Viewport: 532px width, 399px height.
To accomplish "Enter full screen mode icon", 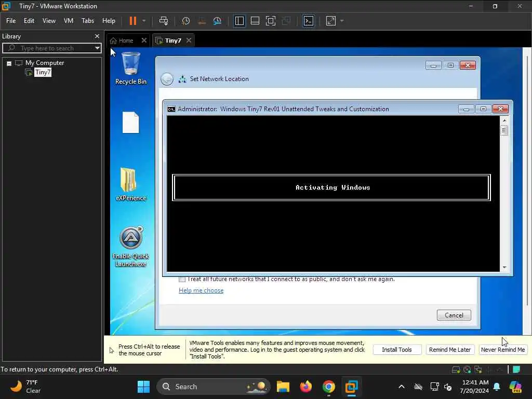I will 271,21.
